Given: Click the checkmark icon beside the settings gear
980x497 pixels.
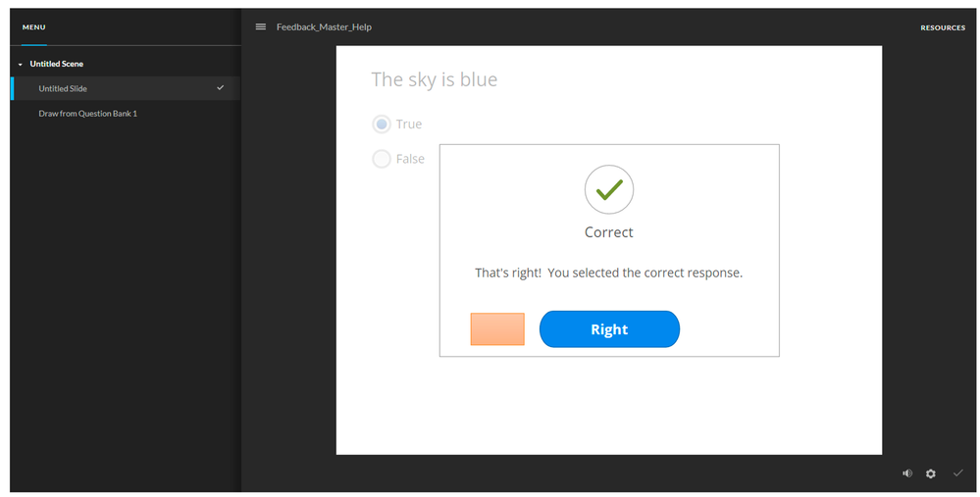Looking at the screenshot, I should pyautogui.click(x=958, y=473).
